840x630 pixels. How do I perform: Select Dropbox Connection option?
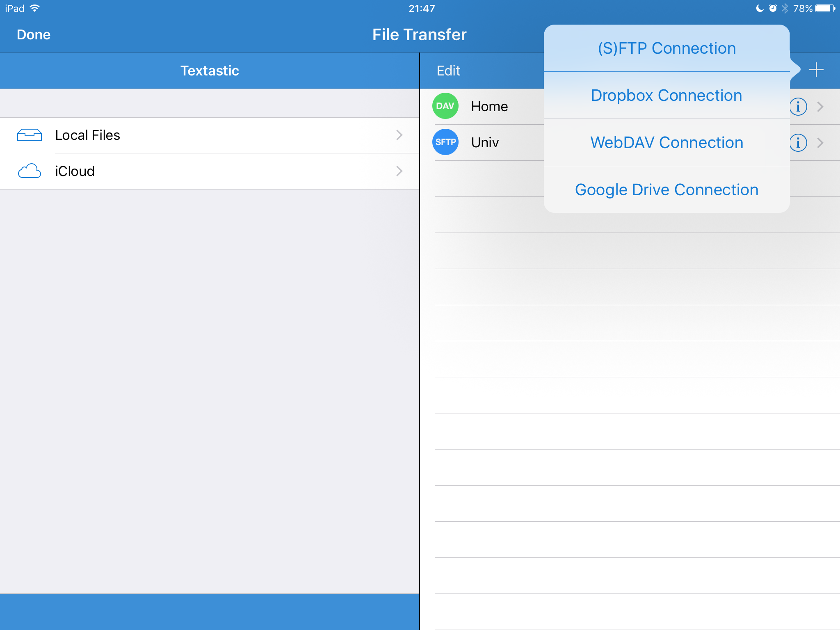[x=667, y=96]
